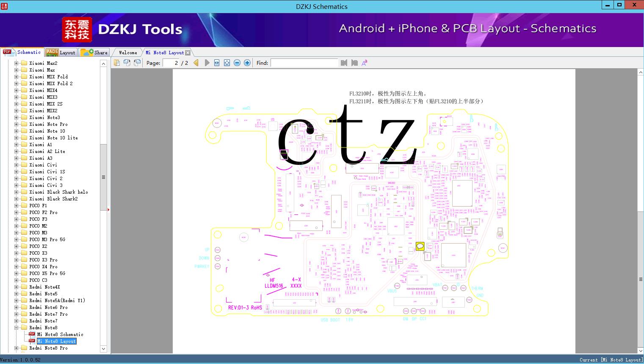Click the find previous icon
The width and height of the screenshot is (644, 364).
(344, 63)
